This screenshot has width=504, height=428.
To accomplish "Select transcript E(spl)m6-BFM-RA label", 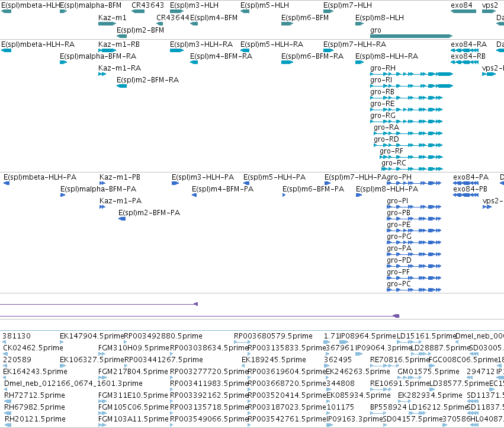I will click(x=312, y=56).
